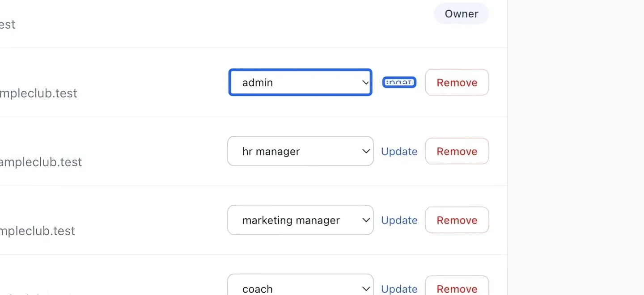The width and height of the screenshot is (644, 295).
Task: Click Update next to hr manager
Action: pos(399,152)
